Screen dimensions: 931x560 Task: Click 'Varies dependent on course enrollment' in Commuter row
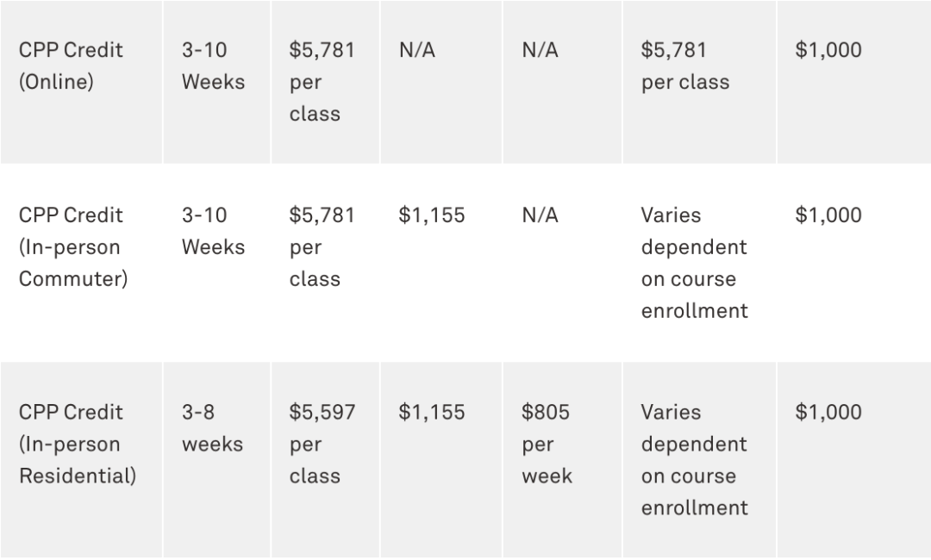tap(694, 263)
